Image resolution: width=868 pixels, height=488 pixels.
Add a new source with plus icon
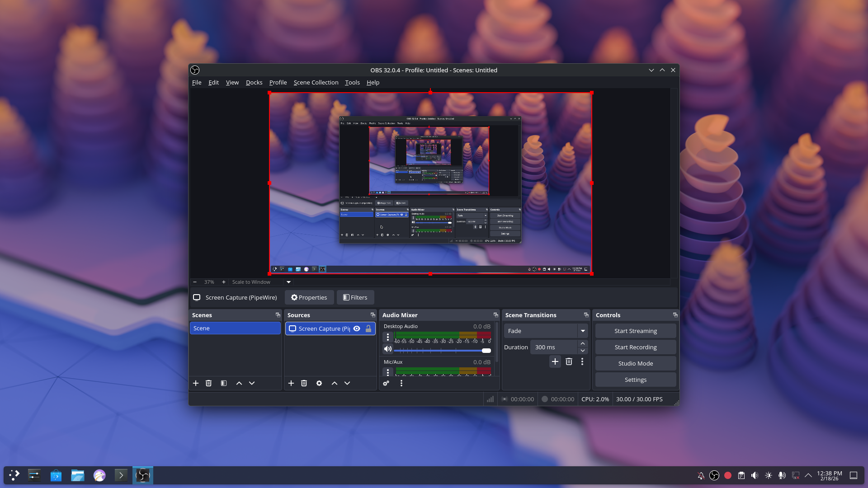pyautogui.click(x=291, y=383)
